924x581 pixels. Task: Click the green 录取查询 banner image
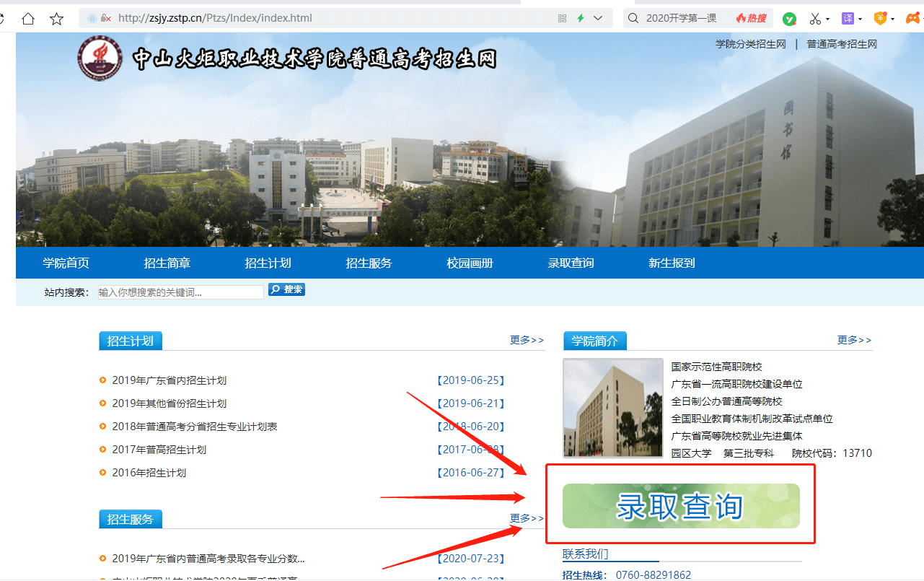point(681,506)
